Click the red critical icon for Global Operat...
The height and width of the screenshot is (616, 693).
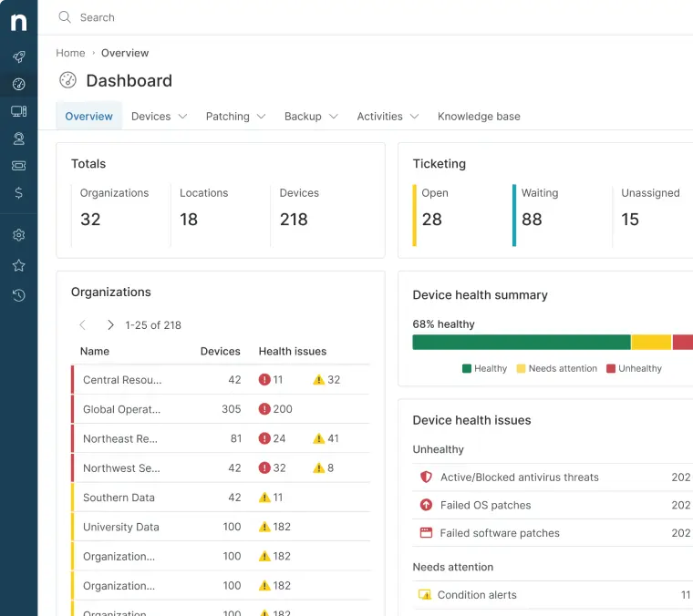tap(264, 409)
